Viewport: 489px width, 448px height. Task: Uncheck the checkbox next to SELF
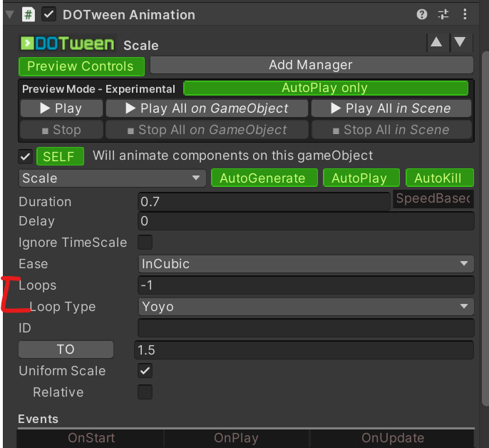[x=25, y=156]
